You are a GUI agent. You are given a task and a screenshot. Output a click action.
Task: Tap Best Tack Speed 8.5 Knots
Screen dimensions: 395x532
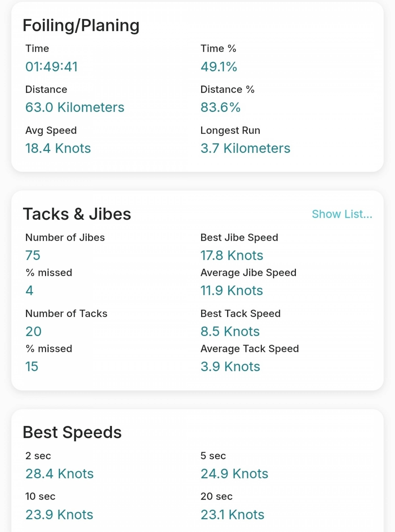coord(230,331)
